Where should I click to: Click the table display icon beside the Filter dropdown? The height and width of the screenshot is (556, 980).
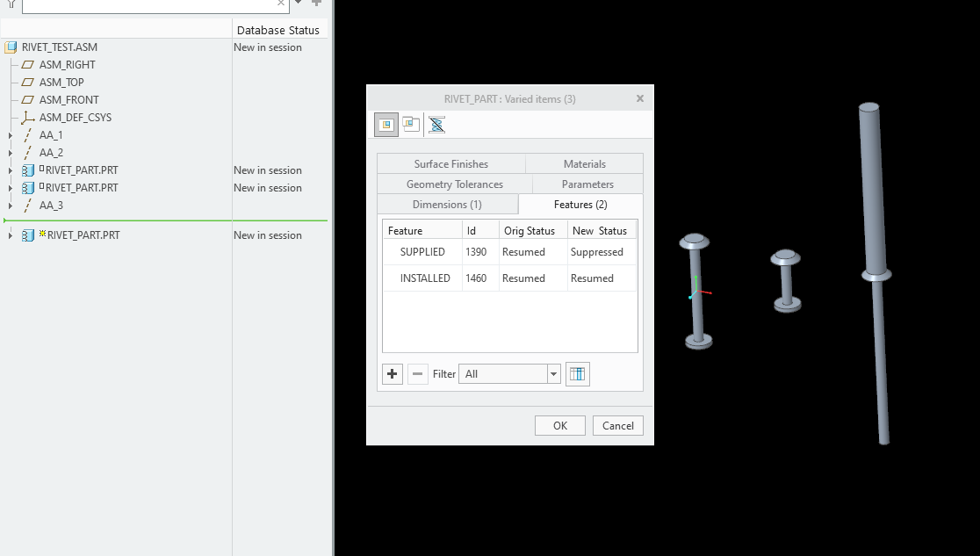point(577,373)
